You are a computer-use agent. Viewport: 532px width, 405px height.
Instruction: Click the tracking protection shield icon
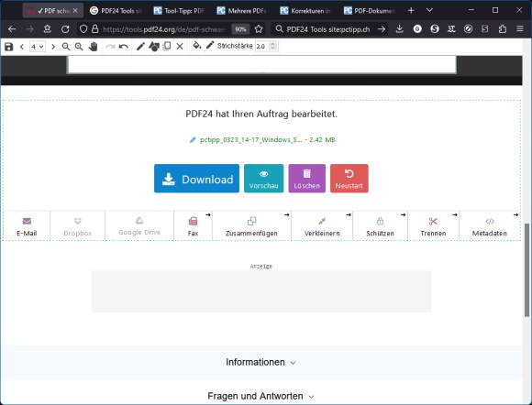(x=83, y=29)
